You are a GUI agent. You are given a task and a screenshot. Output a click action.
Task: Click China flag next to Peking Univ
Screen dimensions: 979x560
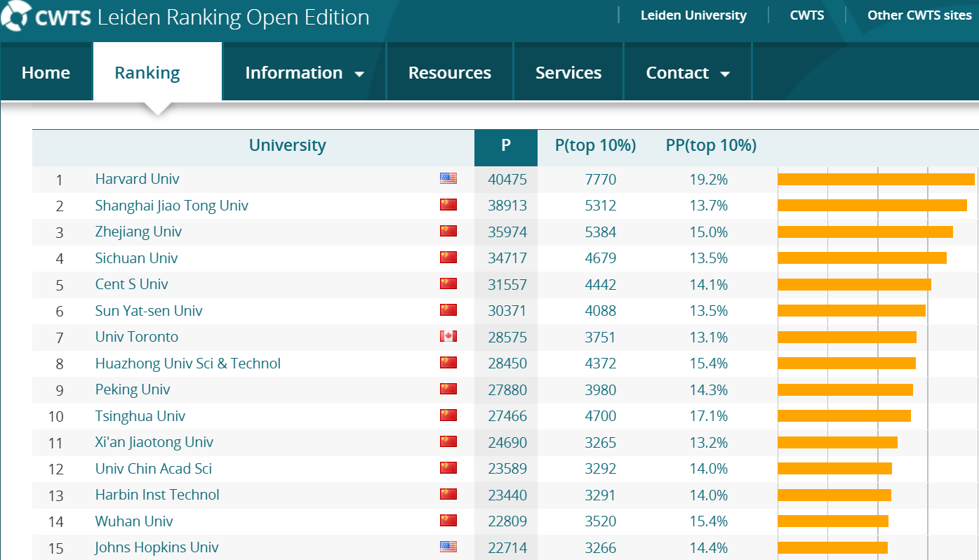[448, 389]
